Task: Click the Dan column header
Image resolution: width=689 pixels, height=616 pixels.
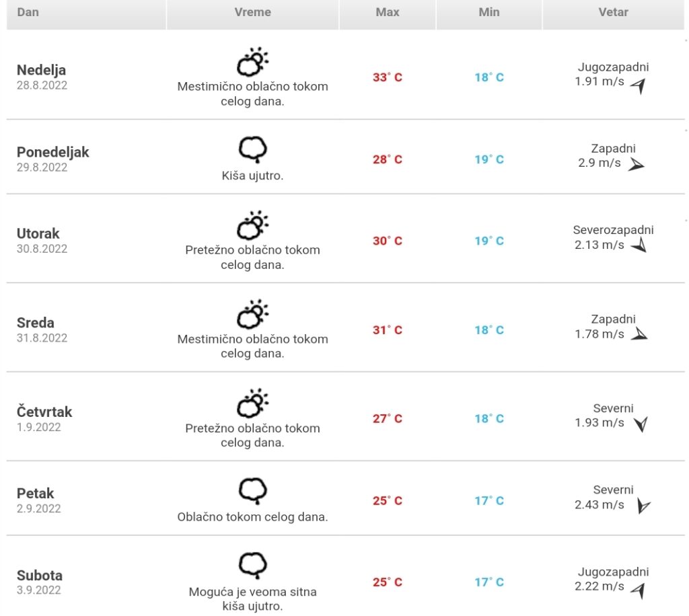Action: point(28,12)
